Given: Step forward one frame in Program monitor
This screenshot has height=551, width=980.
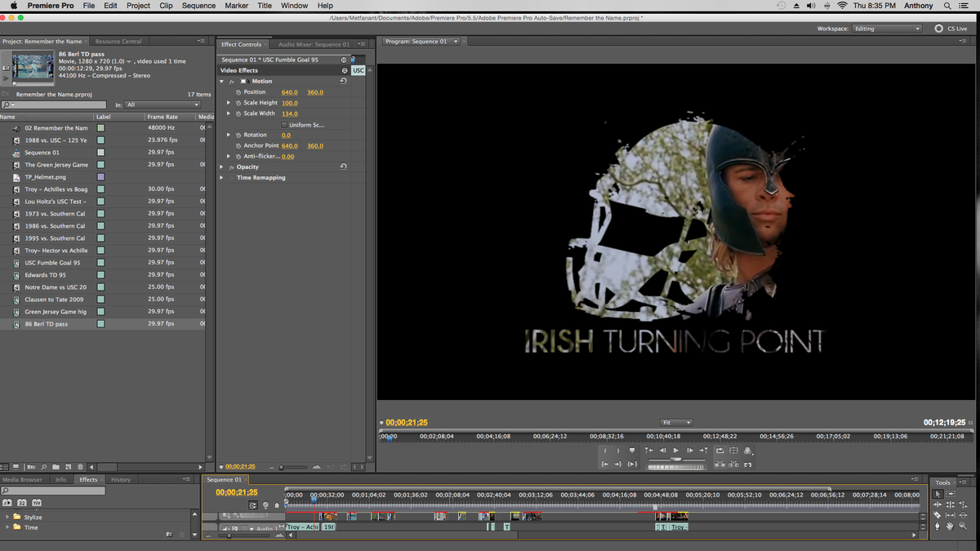Looking at the screenshot, I should [690, 451].
